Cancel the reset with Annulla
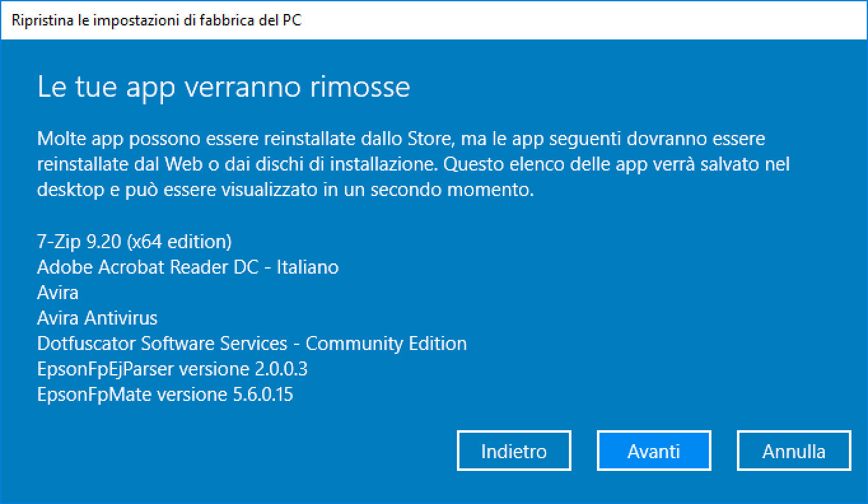This screenshot has width=868, height=504. pos(794,451)
